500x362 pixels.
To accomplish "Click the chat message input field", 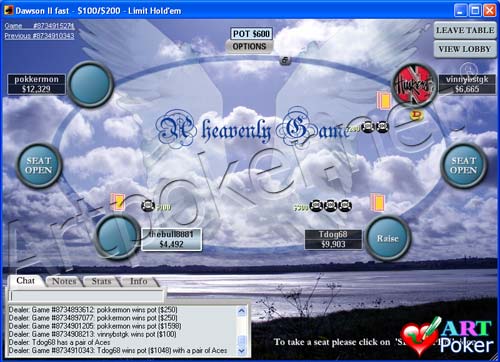I will (86, 296).
